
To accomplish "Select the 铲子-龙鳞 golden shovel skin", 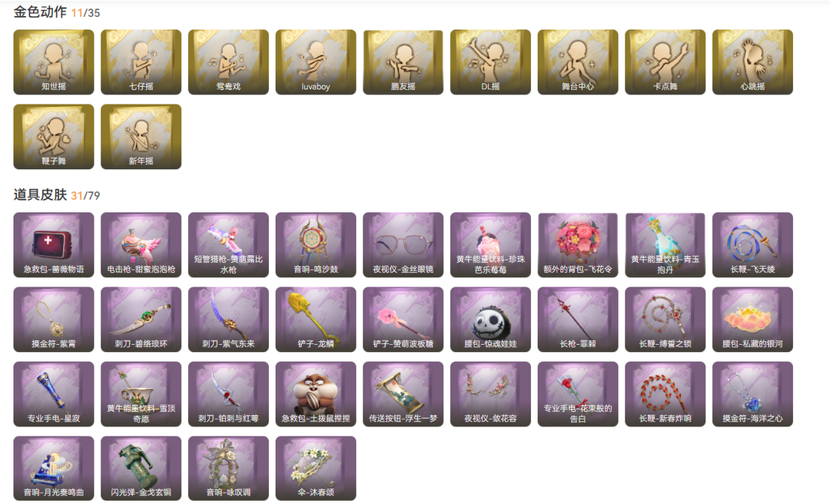I will click(316, 320).
